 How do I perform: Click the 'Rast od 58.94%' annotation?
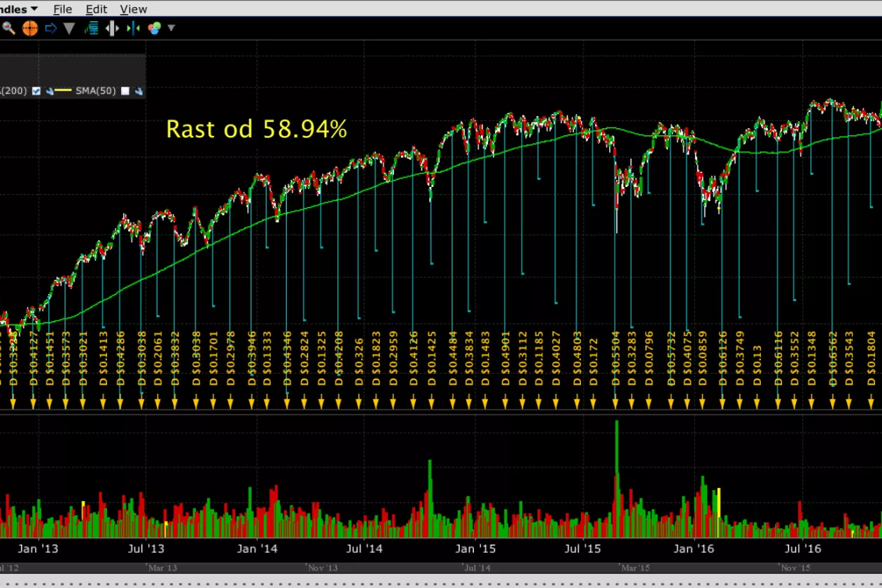(256, 129)
